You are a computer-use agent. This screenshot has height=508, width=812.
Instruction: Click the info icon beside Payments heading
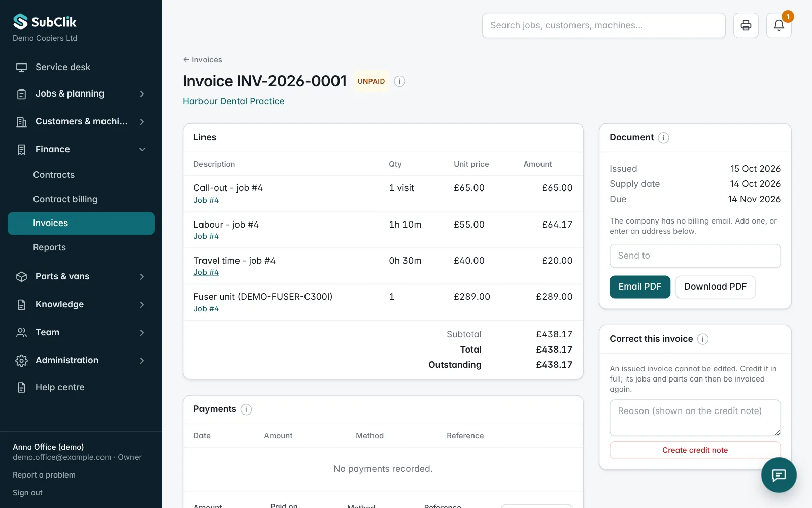(246, 409)
